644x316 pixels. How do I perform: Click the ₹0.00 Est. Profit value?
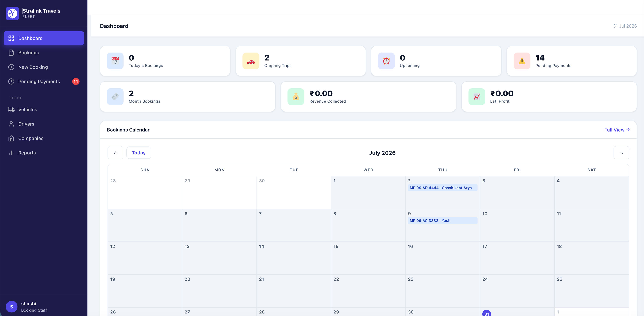502,94
